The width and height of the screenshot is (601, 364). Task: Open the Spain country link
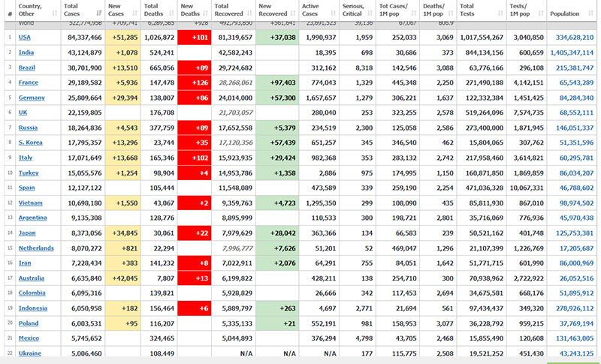tap(27, 188)
